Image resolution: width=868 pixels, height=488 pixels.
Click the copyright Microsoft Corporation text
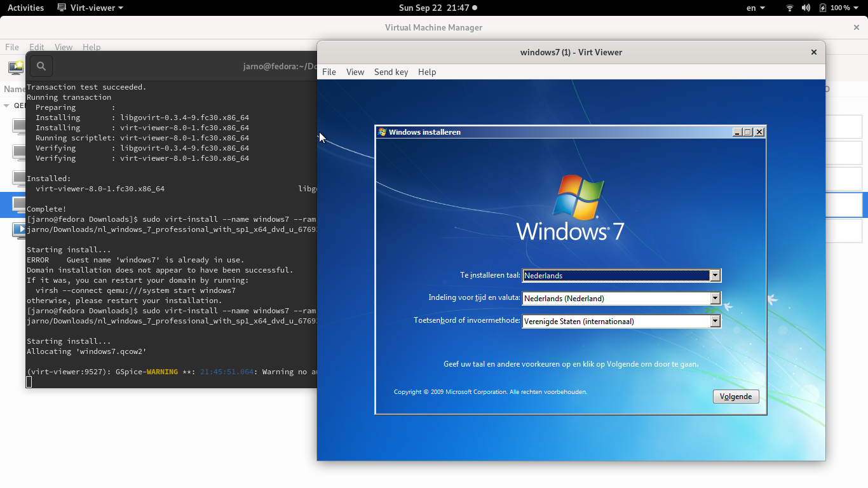click(x=491, y=392)
